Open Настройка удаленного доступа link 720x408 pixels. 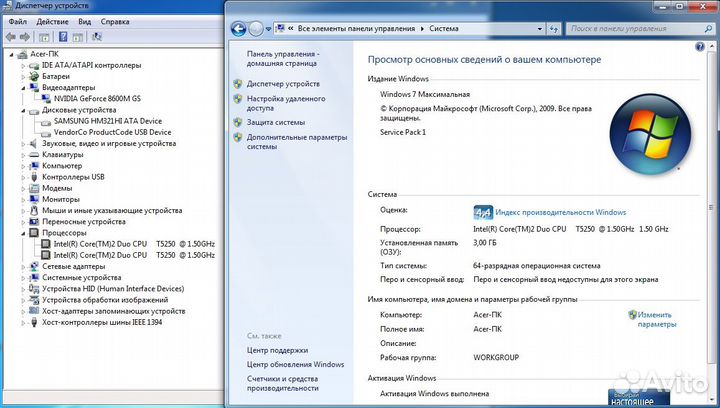pyautogui.click(x=286, y=103)
